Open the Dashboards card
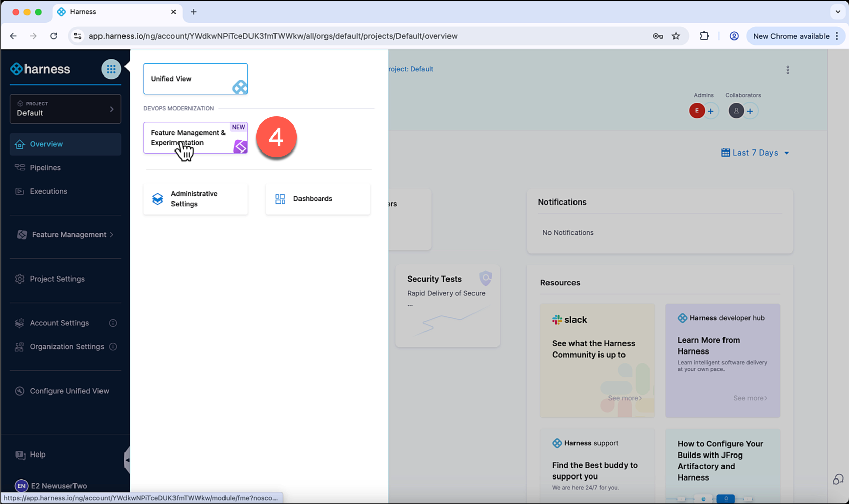 click(317, 199)
